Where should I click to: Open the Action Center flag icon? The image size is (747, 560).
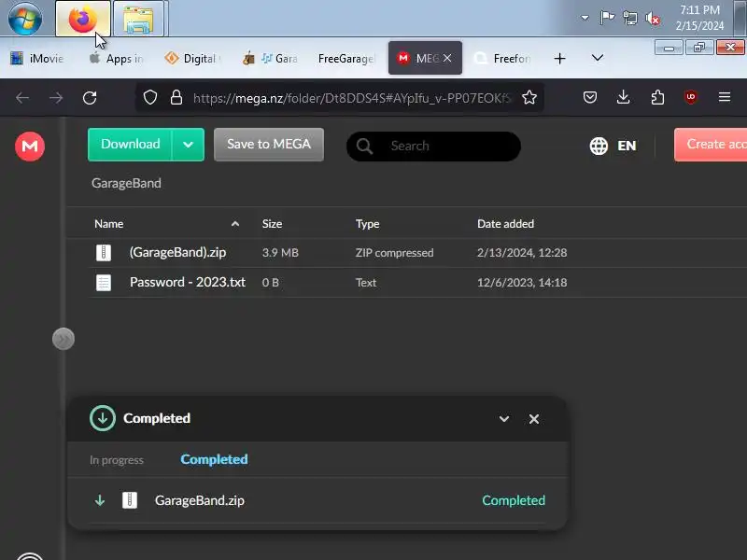[607, 18]
